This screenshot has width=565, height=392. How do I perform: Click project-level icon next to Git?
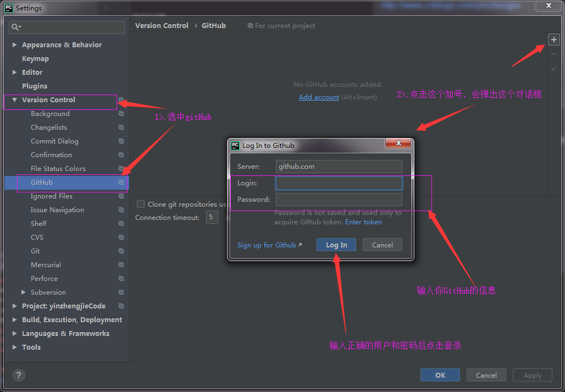pos(121,251)
